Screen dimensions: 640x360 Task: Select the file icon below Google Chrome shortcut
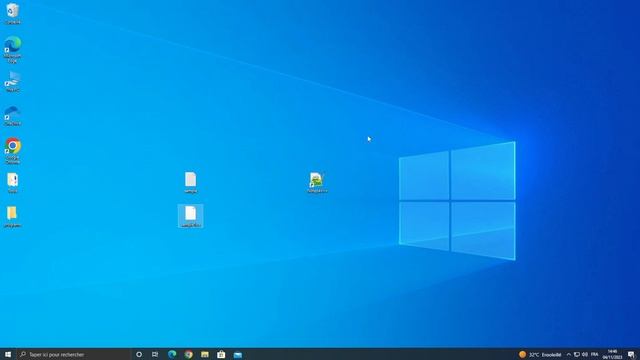pyautogui.click(x=13, y=182)
